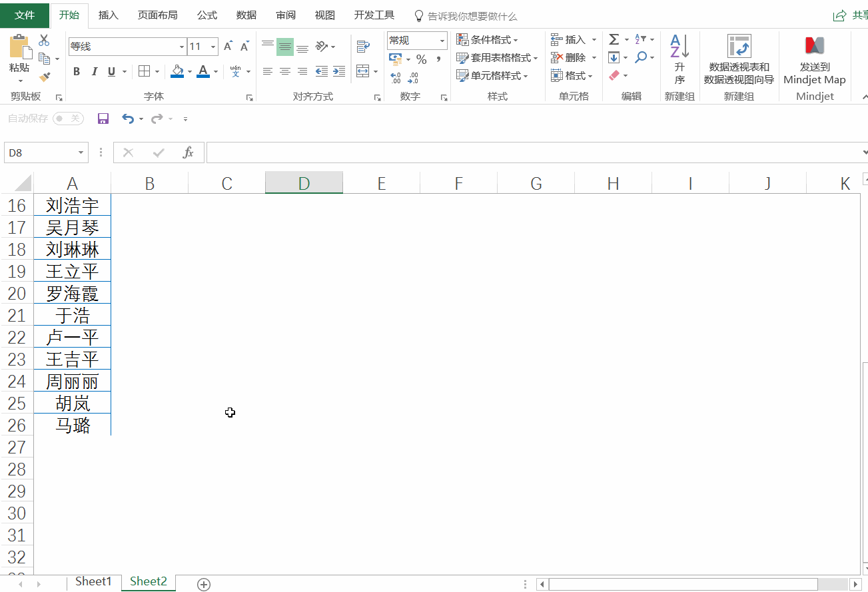Click the fill color bucket swatch
The height and width of the screenshot is (592, 868).
[177, 71]
